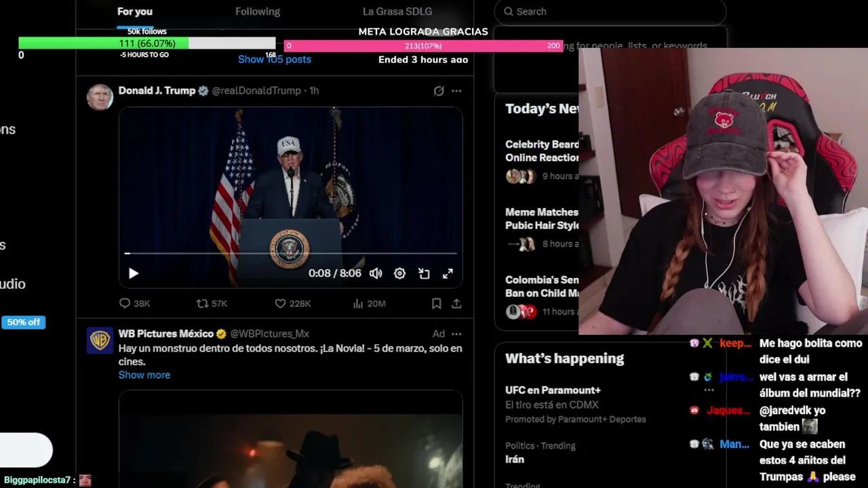Viewport: 868px width, 488px height.
Task: Reply to Trump post with 38K comments
Action: point(134,304)
